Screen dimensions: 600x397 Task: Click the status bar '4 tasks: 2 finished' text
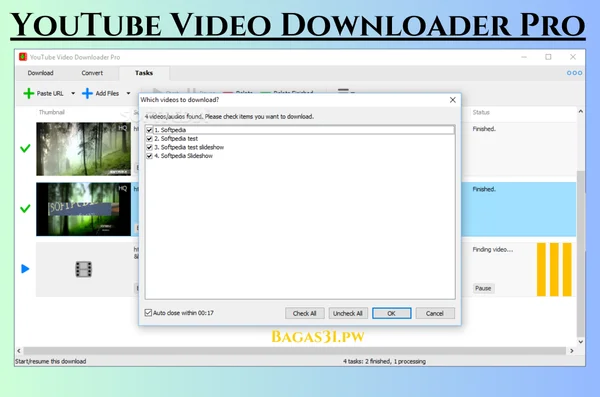[x=384, y=361]
